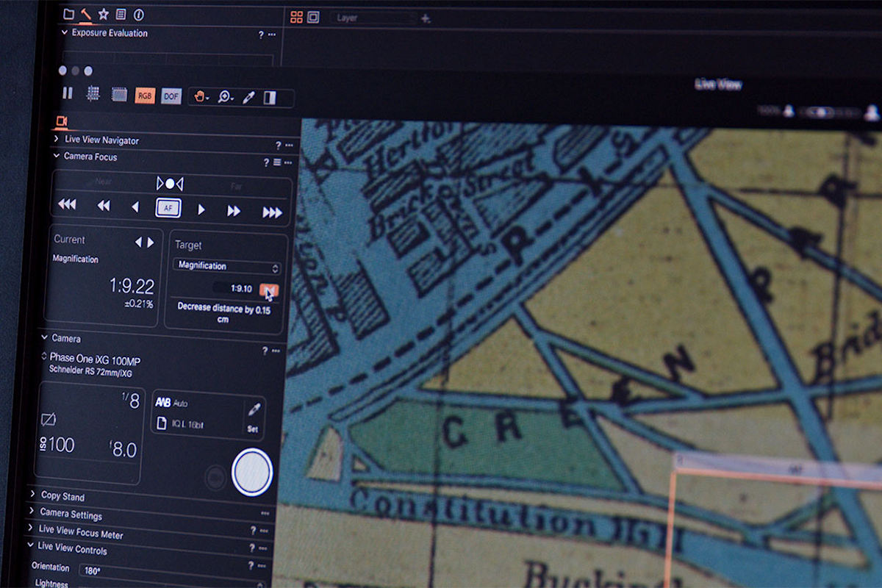
Task: Toggle the overlay image icon
Action: (118, 94)
